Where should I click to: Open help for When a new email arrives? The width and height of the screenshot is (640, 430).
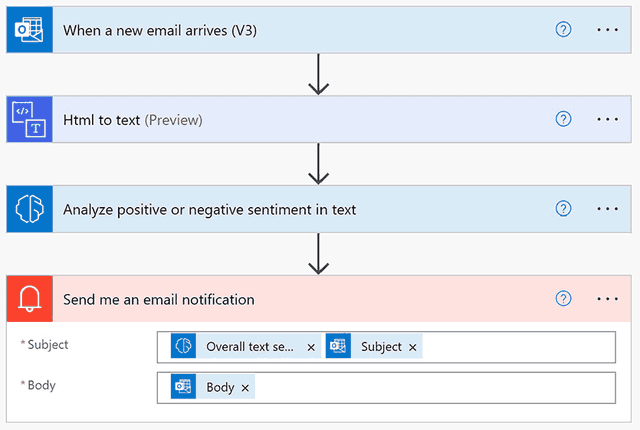coord(563,29)
